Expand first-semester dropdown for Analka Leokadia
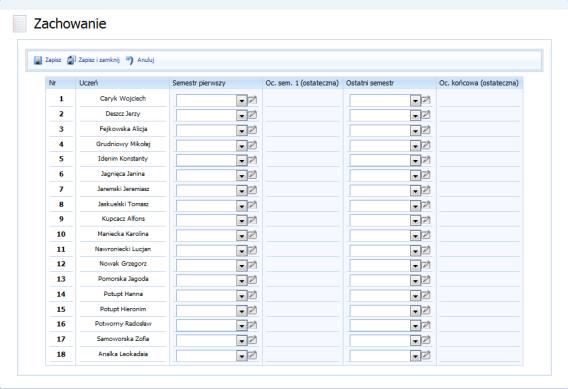Viewport: 568px width, 389px height. (x=242, y=356)
